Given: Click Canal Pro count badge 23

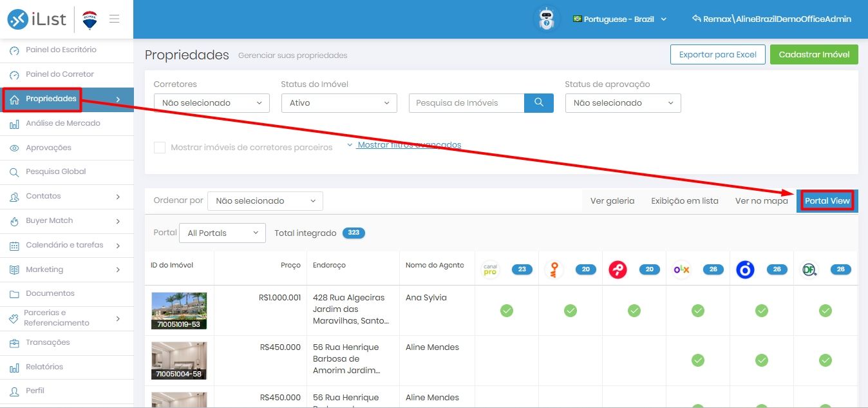Looking at the screenshot, I should [522, 269].
